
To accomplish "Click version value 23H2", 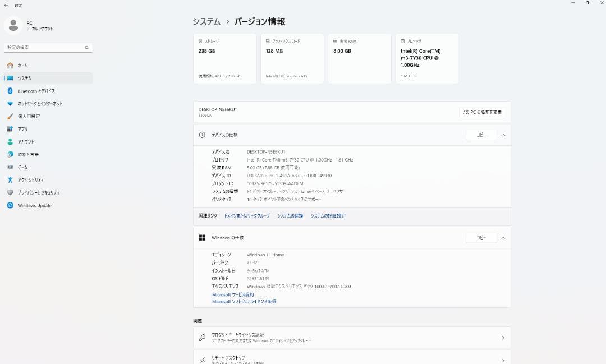I will [x=252, y=262].
